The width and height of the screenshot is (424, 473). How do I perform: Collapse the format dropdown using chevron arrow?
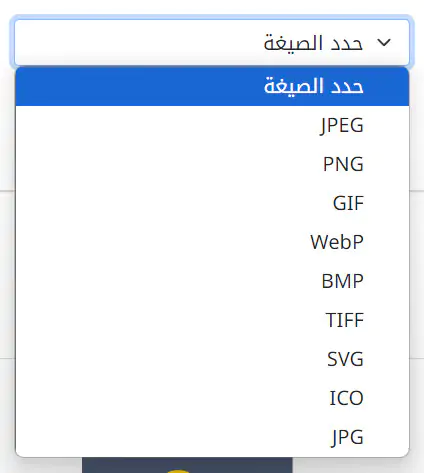coord(384,43)
